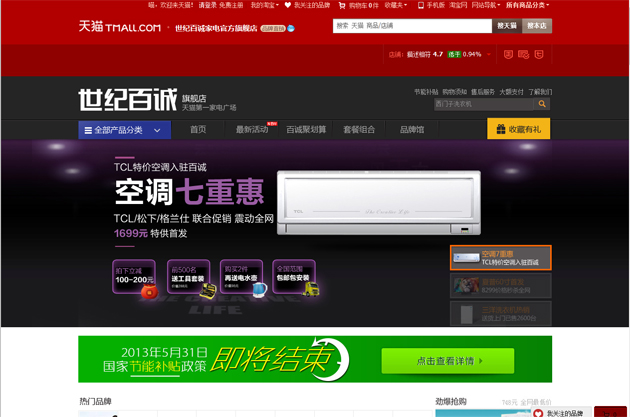Click the white TCL air conditioner image

pos(379,203)
